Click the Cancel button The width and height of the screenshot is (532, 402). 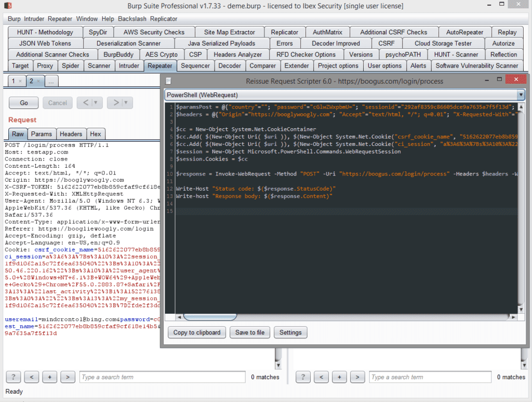57,103
